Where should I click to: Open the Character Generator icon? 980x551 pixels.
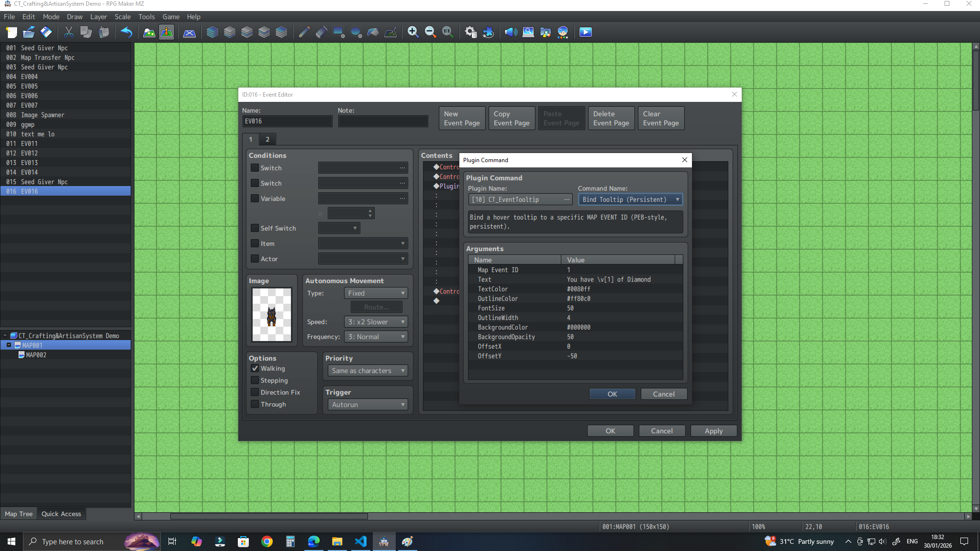(563, 32)
